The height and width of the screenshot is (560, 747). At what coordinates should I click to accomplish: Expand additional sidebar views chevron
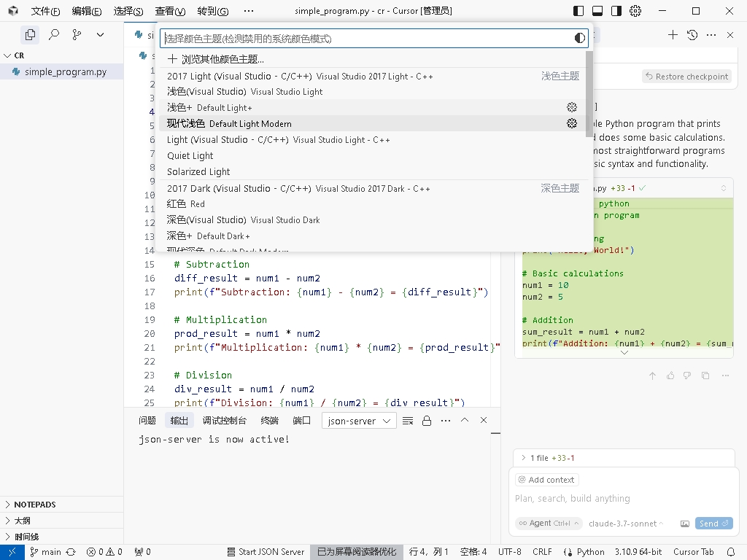tap(100, 35)
